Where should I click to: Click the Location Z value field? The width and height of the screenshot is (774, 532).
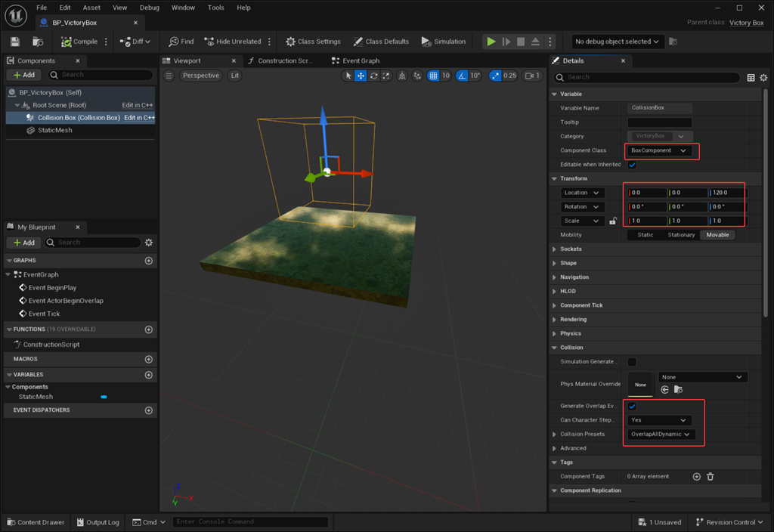pyautogui.click(x=726, y=193)
